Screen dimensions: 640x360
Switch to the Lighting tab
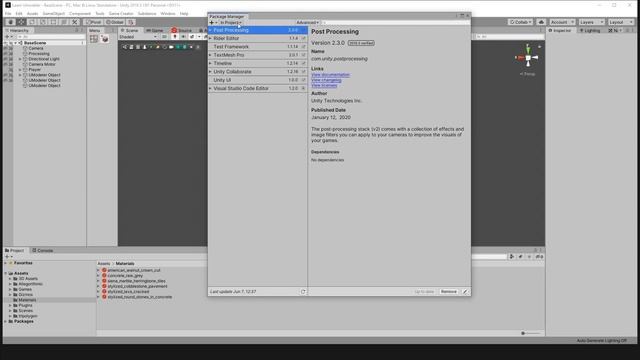[x=590, y=31]
